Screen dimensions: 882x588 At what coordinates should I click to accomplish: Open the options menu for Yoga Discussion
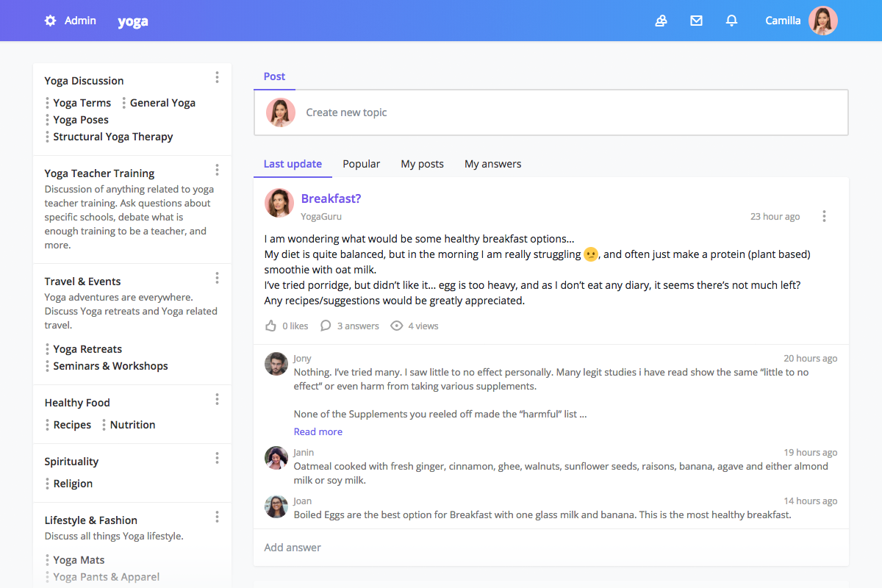tap(217, 76)
